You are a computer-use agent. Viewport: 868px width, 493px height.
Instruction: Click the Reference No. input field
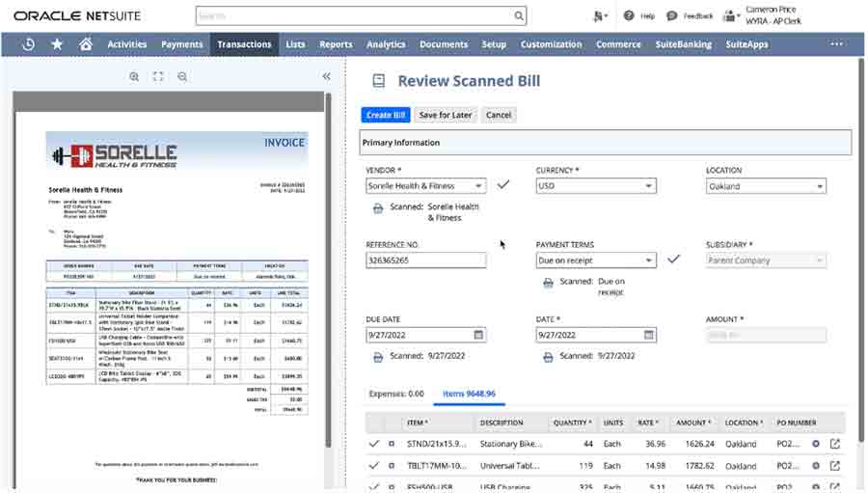pos(425,260)
